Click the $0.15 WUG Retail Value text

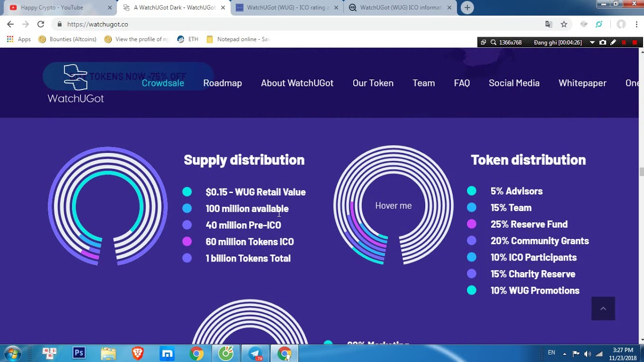[256, 192]
